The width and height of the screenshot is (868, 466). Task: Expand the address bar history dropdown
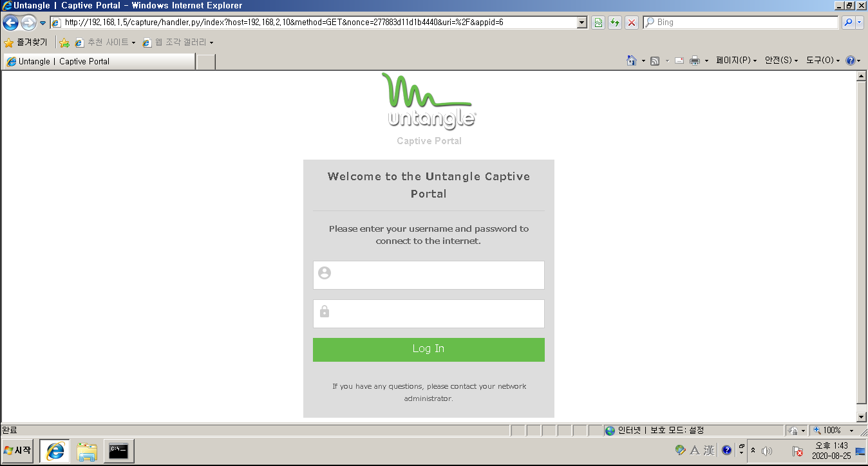[582, 23]
